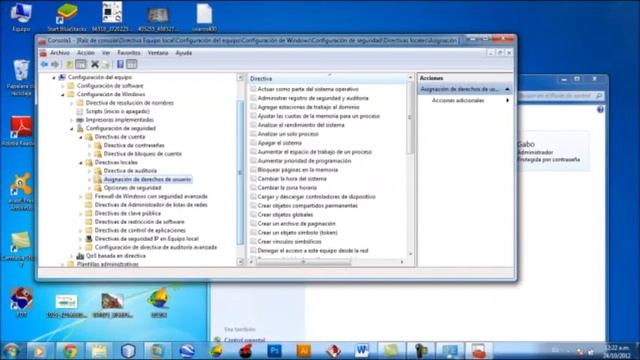Select 'Cambiar la zona horaria' policy
Viewport: 640px width, 360px height.
point(287,188)
